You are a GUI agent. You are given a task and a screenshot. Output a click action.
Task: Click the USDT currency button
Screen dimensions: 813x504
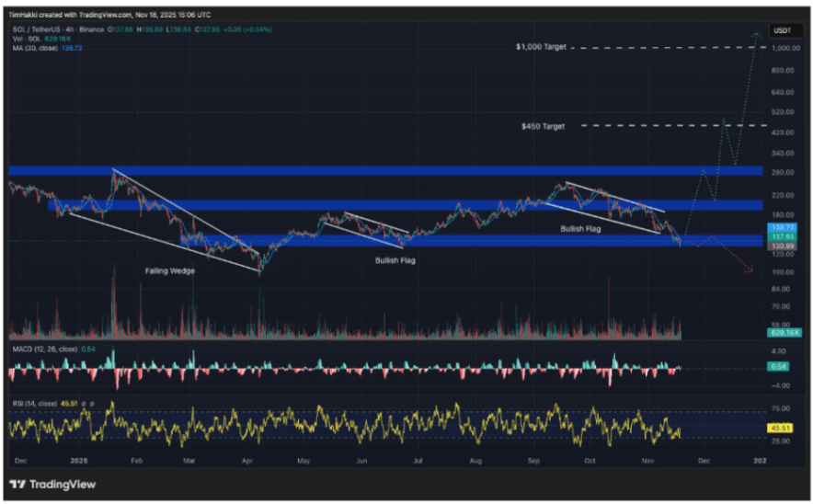pos(782,30)
